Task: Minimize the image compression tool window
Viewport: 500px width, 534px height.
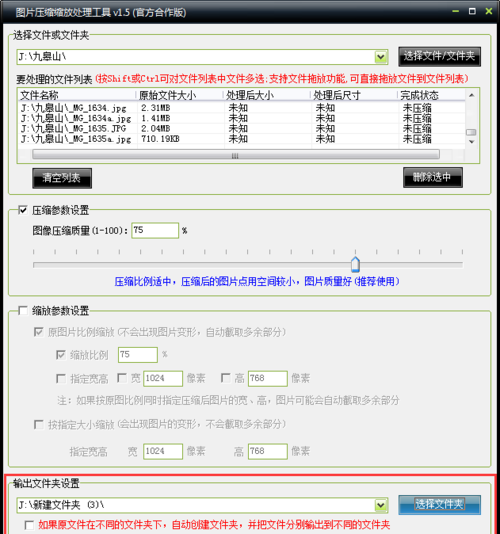Action: coord(456,11)
